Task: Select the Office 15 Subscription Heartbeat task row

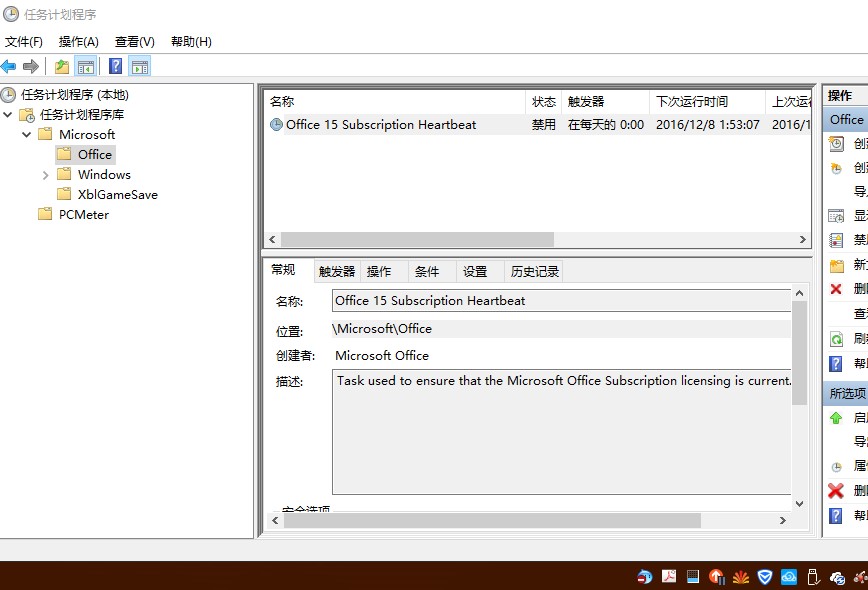Action: [538, 125]
